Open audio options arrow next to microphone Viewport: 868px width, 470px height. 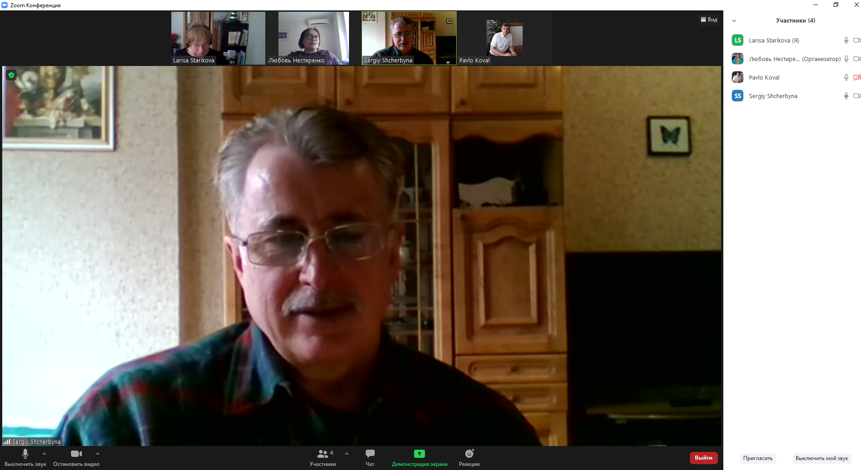44,454
